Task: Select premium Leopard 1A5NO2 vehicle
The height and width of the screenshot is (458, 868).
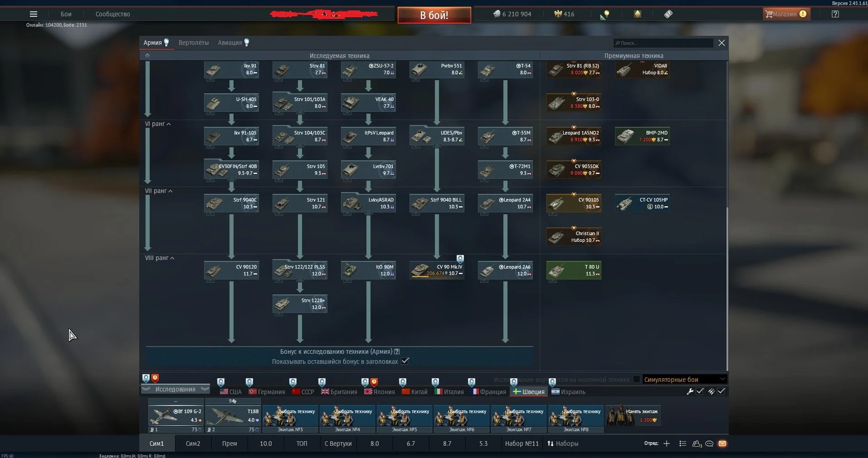Action: point(574,136)
